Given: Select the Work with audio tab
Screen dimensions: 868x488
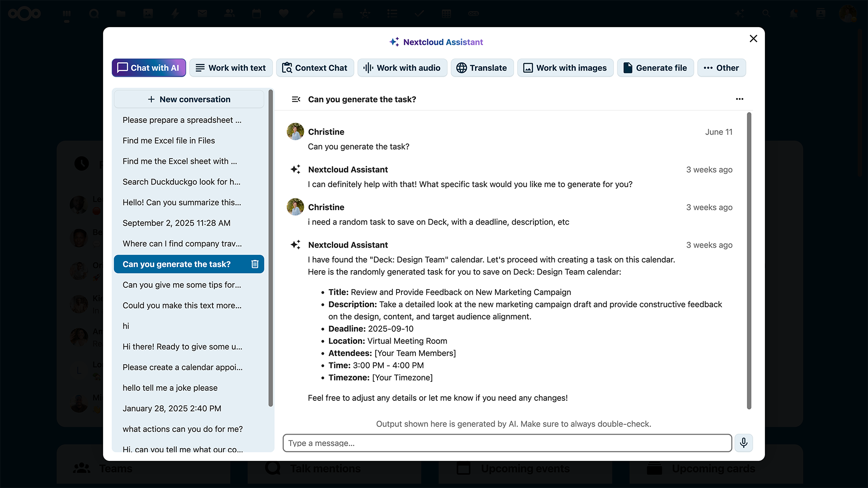Looking at the screenshot, I should point(402,68).
